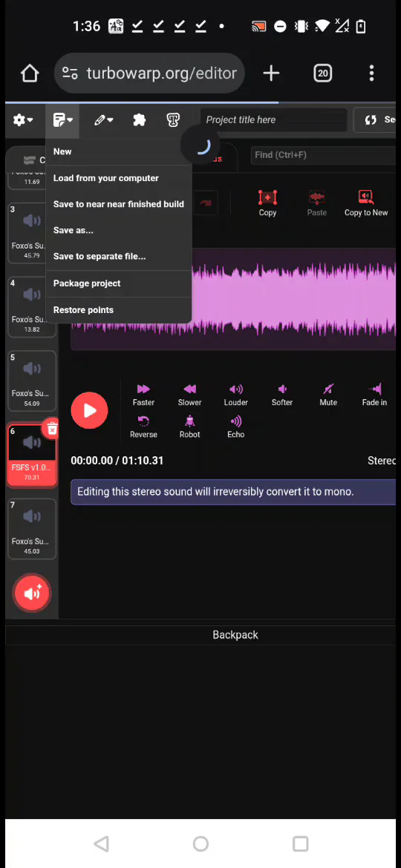Open the Edit pencil dropdown menu

coord(103,120)
